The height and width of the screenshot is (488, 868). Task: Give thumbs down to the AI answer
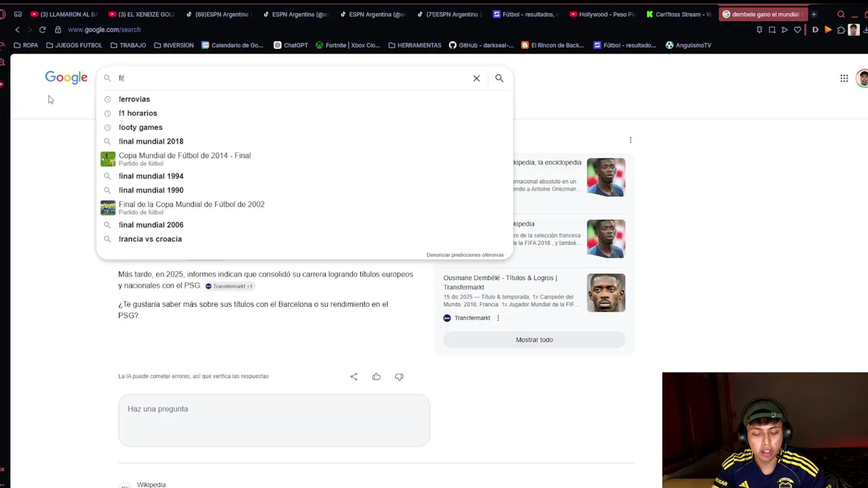(399, 377)
